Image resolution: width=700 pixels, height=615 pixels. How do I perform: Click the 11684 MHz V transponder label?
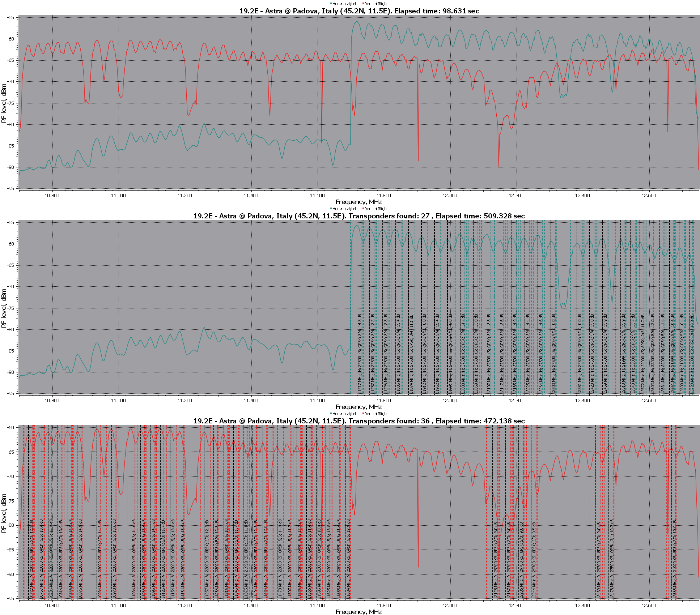click(x=348, y=559)
